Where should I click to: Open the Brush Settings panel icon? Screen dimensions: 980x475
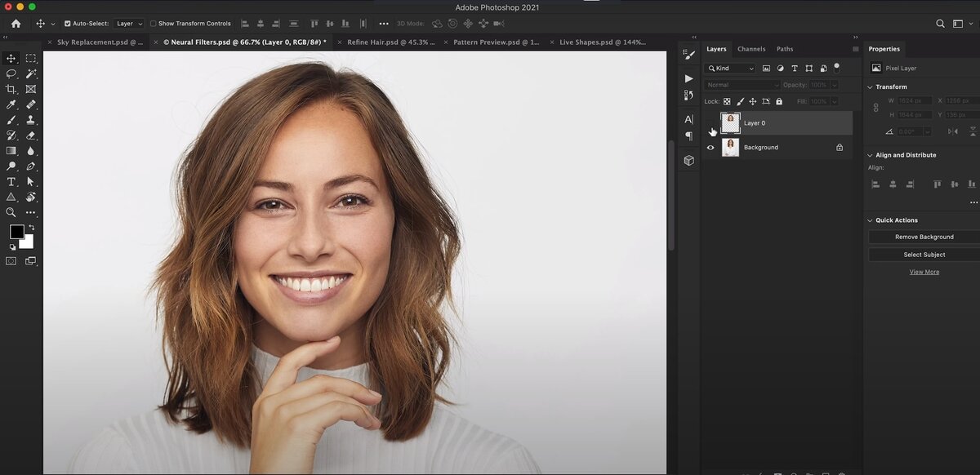(688, 55)
